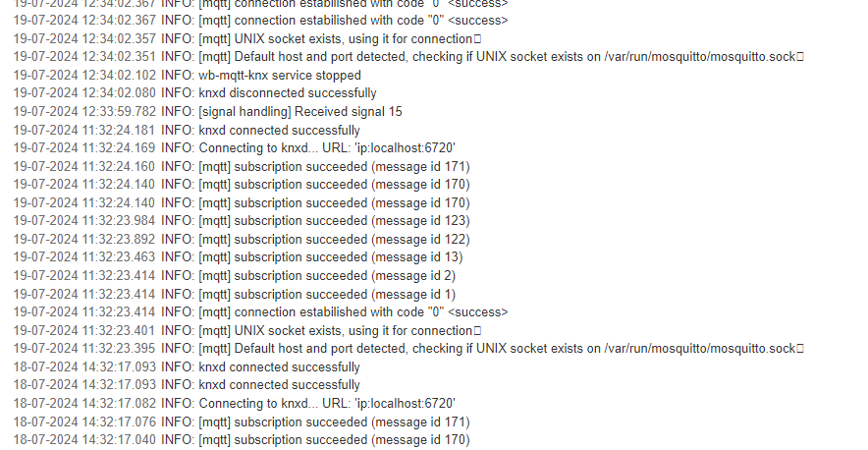The width and height of the screenshot is (868, 450).
Task: Click the subscription succeeded message id 122 entry
Action: point(242,239)
